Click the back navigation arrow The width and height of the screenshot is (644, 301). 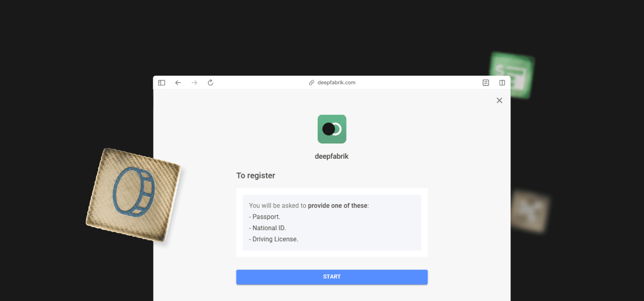(178, 83)
